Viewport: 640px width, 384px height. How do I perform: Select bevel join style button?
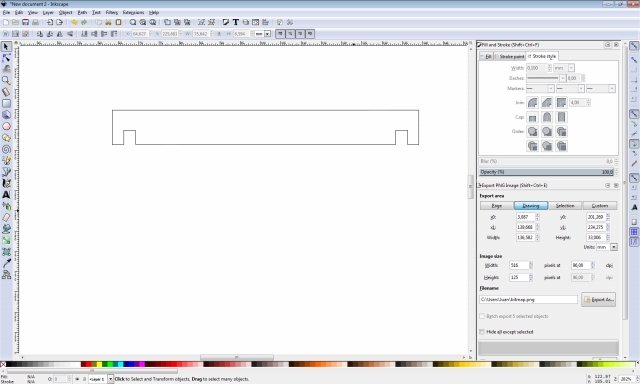tap(547, 102)
